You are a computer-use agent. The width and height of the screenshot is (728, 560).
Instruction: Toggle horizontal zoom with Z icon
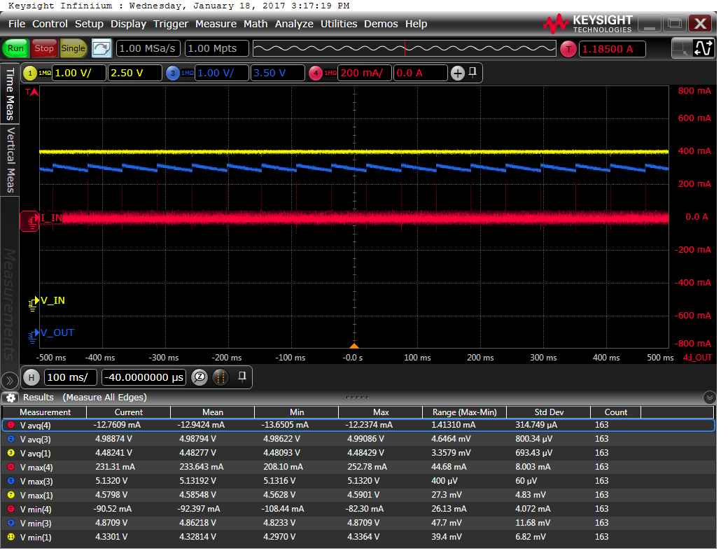(x=199, y=377)
